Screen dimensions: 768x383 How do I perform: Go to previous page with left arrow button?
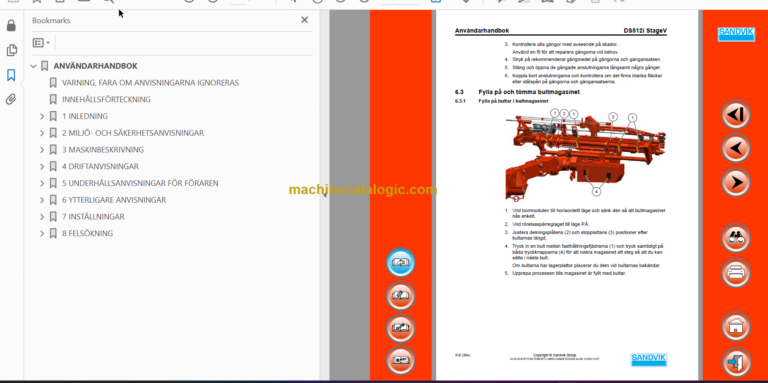736,148
